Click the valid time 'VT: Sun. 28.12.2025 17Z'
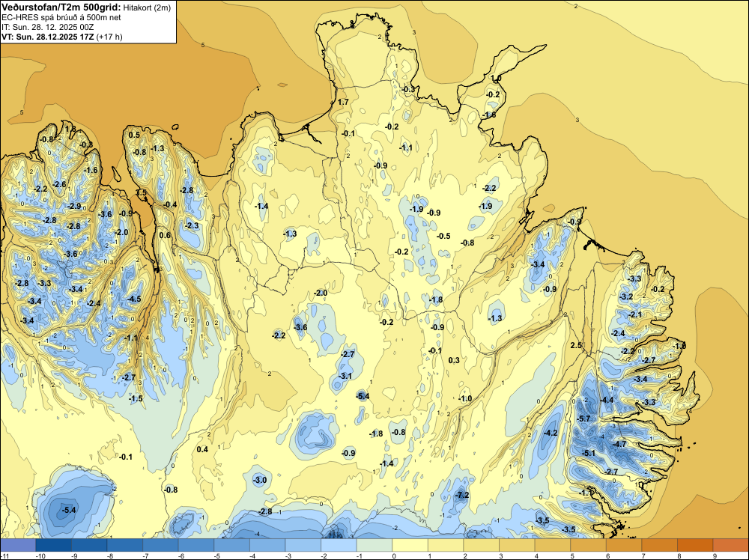This screenshot has height=560, width=749. (48, 37)
